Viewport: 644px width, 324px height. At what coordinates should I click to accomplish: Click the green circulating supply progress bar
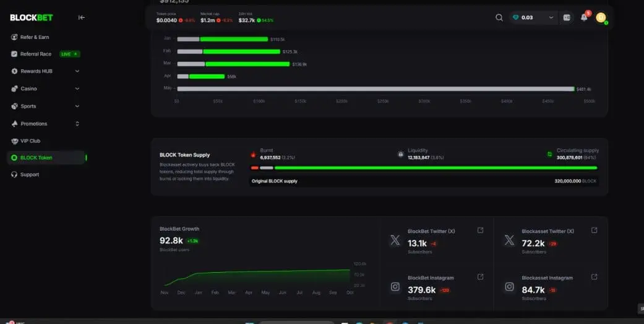tap(436, 168)
